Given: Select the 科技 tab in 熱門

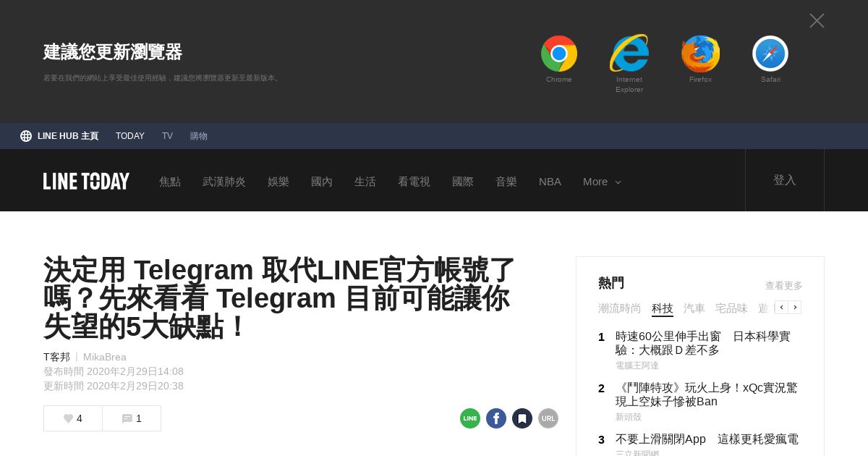Looking at the screenshot, I should [x=663, y=308].
